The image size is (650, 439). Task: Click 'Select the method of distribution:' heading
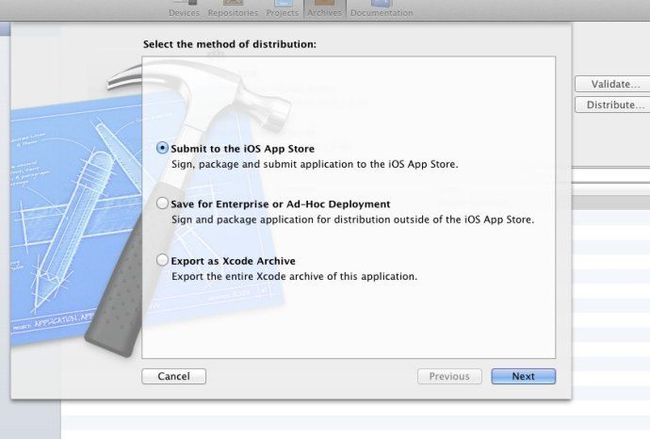pos(230,44)
